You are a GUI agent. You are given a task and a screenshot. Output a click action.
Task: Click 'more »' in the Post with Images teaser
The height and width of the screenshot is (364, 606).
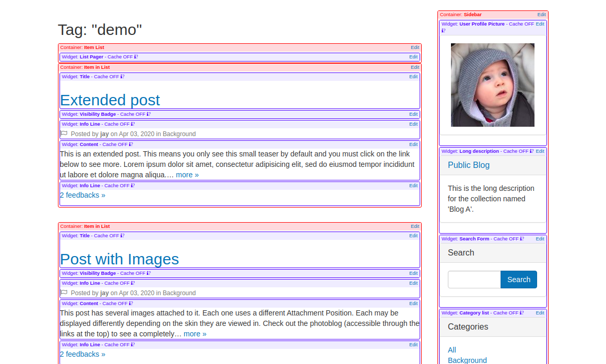(x=195, y=334)
